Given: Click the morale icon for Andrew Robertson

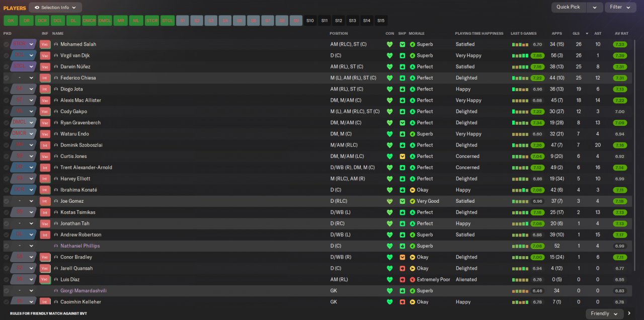Looking at the screenshot, I should click(x=413, y=234).
